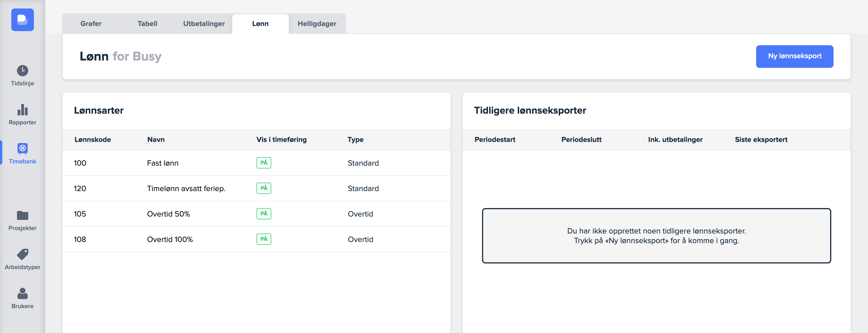Click Overtid type in code 108 row

tap(361, 239)
